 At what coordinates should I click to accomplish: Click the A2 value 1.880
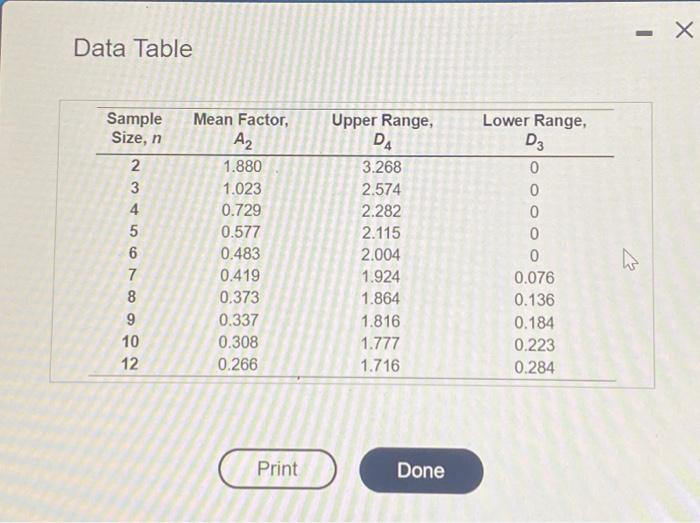pyautogui.click(x=242, y=166)
